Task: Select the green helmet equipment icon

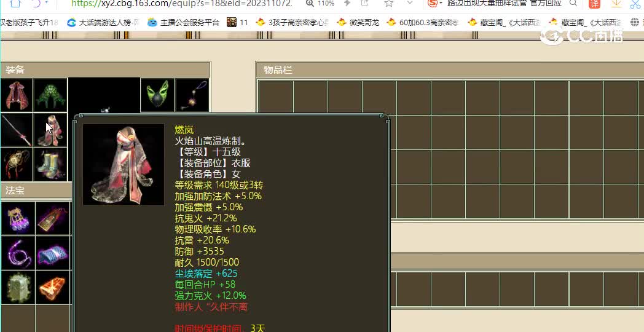Action: [50, 95]
